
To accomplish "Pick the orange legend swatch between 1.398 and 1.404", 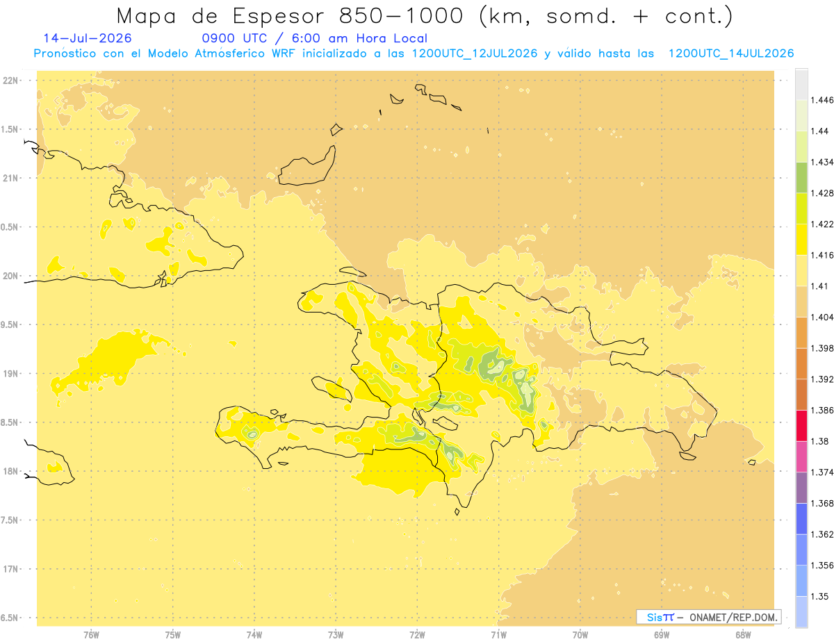I will [x=801, y=333].
